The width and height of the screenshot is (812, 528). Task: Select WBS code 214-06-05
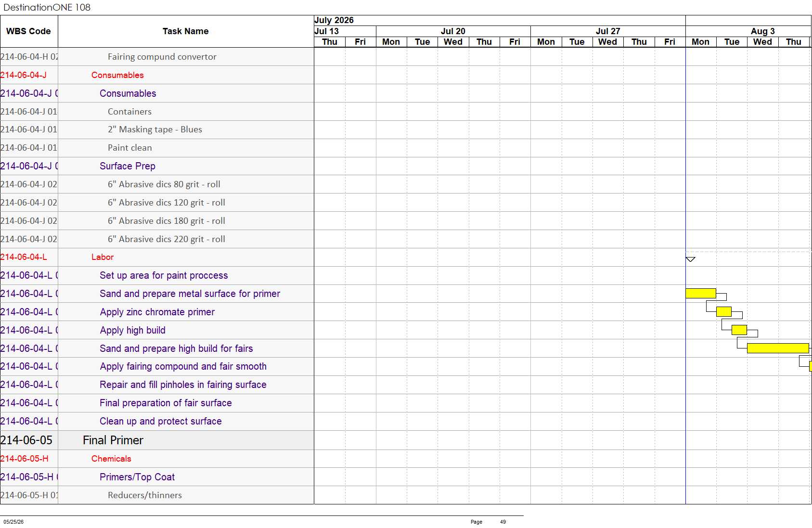click(26, 440)
